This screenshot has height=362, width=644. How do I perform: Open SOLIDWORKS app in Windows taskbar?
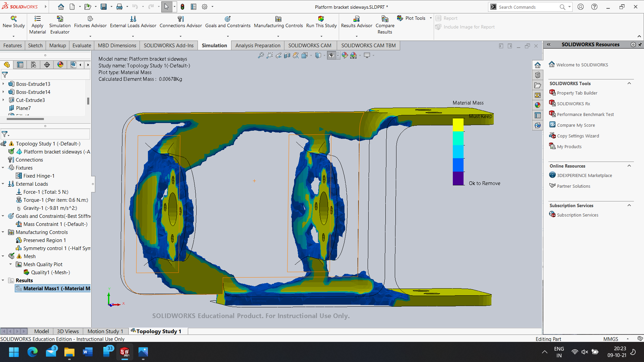124,352
